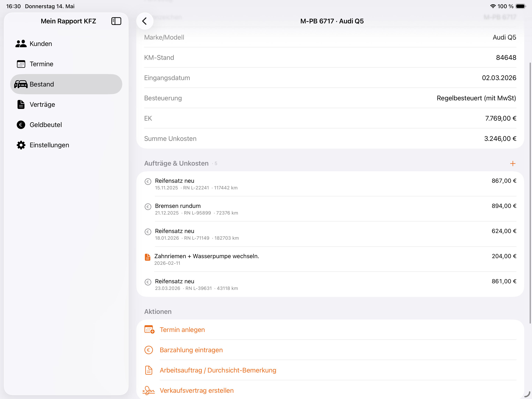Open Termine in the sidebar
Image resolution: width=532 pixels, height=399 pixels.
point(66,64)
